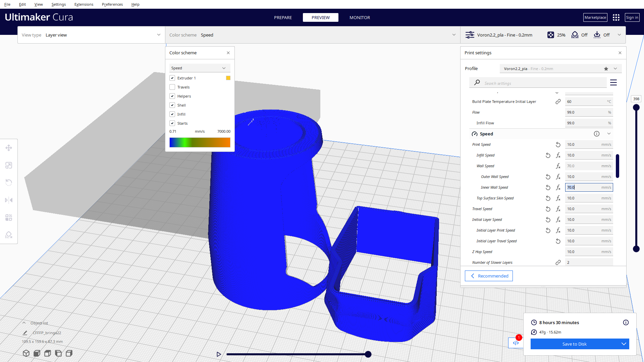Open the Extensions menu
This screenshot has width=644, height=362.
click(84, 4)
